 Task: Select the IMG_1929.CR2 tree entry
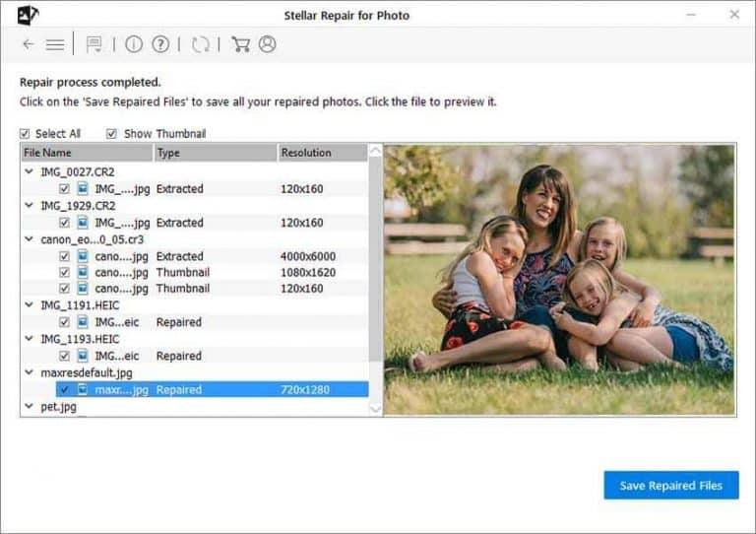pyautogui.click(x=78, y=206)
